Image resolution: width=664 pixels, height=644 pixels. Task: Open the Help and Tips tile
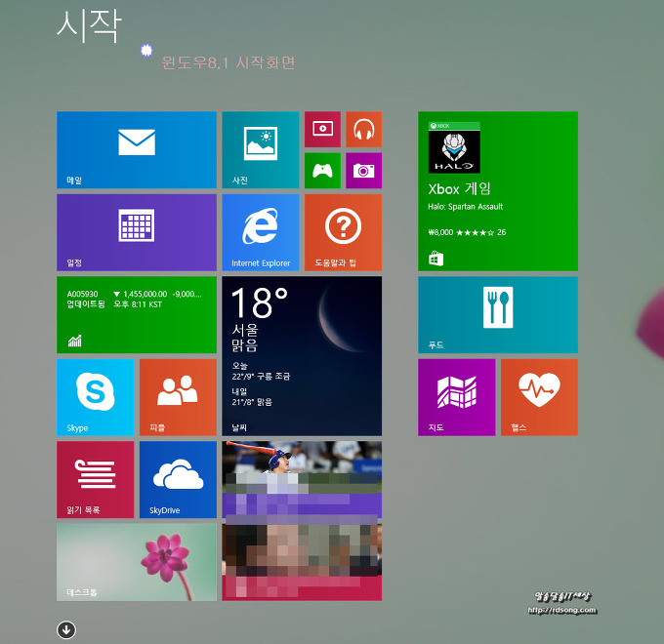click(343, 232)
